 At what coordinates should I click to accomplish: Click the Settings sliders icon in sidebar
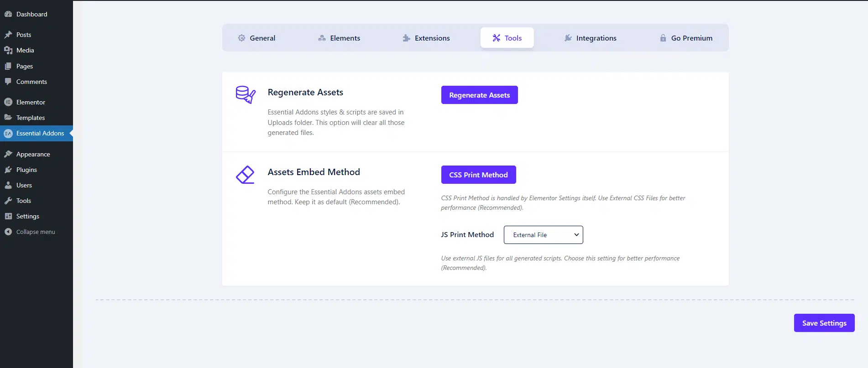coord(8,216)
